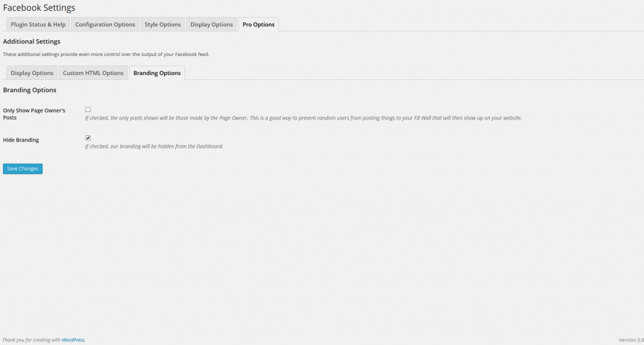The image size is (644, 345).
Task: Click the Pro Options tab
Action: pyautogui.click(x=258, y=25)
